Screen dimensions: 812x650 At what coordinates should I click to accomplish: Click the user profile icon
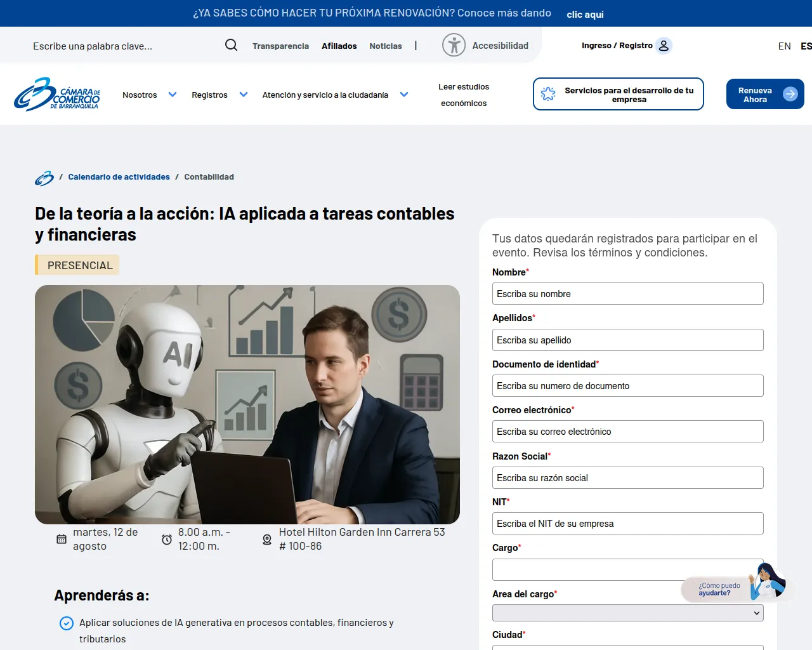[x=664, y=46]
